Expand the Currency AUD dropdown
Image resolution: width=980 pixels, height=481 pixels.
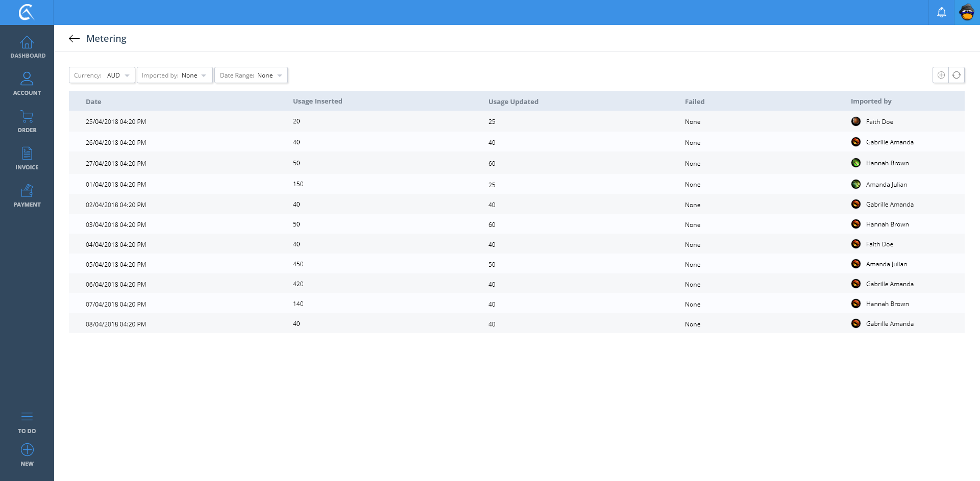coord(102,75)
